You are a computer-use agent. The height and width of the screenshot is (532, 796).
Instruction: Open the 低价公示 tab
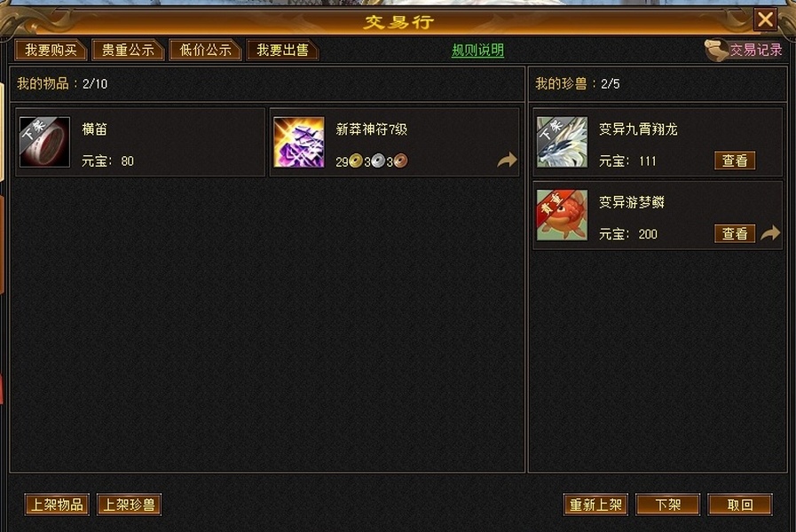(x=205, y=50)
